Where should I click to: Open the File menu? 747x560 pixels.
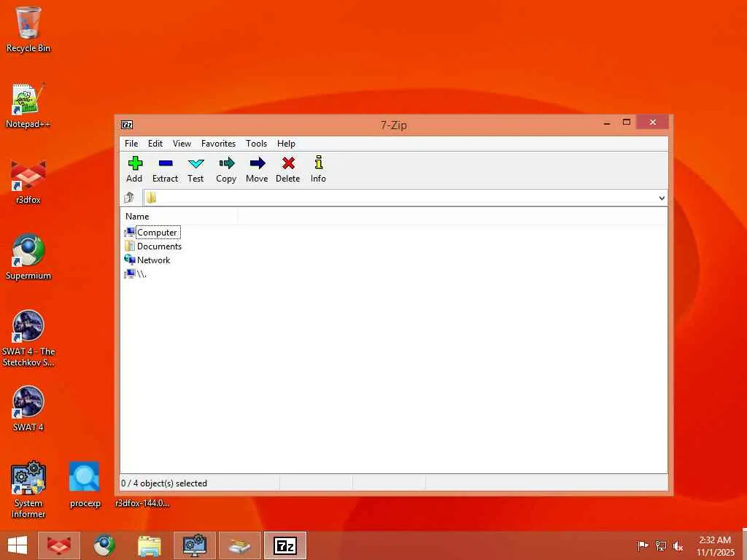pyautogui.click(x=131, y=144)
